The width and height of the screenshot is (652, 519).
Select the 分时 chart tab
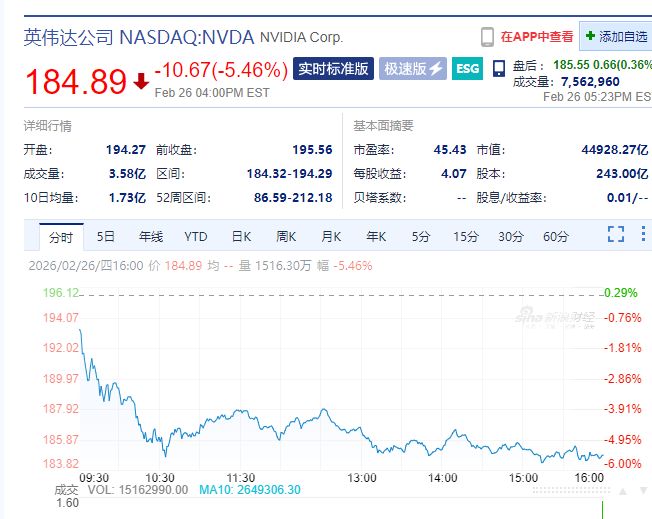coord(60,237)
